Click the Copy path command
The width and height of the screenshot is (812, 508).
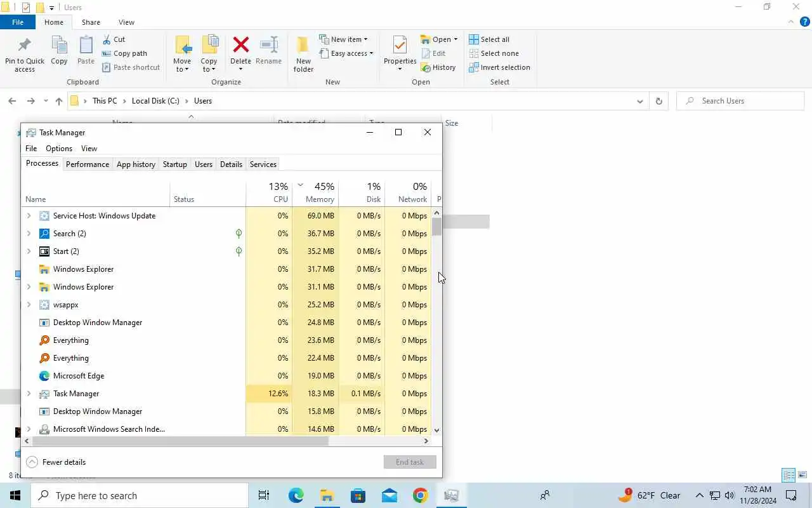[x=125, y=53]
